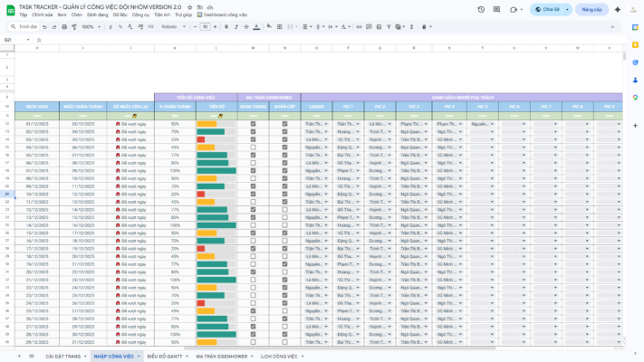Check Quan trọng box for 04/12/2025 row
The height and width of the screenshot is (362, 644).
point(253,147)
